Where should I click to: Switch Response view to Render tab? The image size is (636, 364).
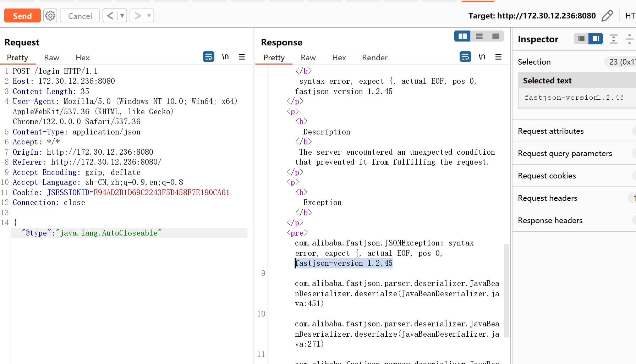[374, 57]
